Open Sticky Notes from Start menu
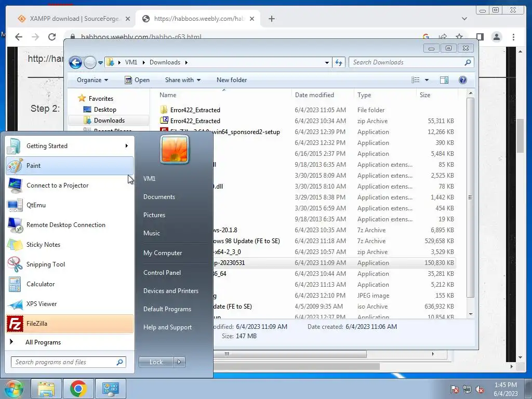Image resolution: width=532 pixels, height=399 pixels. [70, 245]
